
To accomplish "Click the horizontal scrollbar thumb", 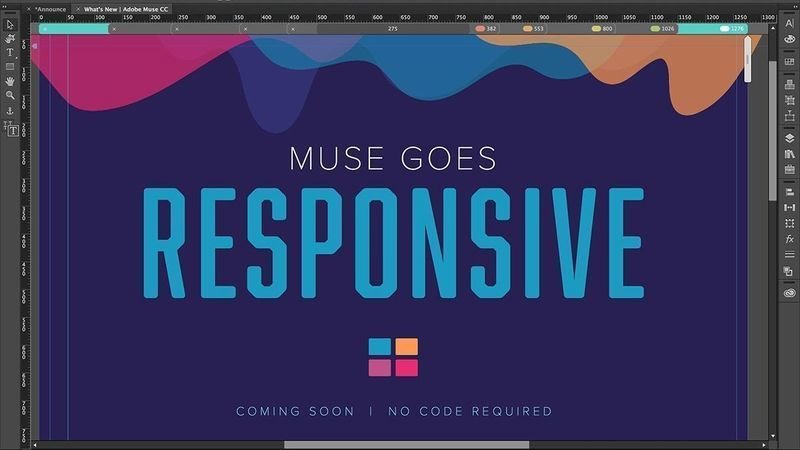I will pyautogui.click(x=406, y=445).
